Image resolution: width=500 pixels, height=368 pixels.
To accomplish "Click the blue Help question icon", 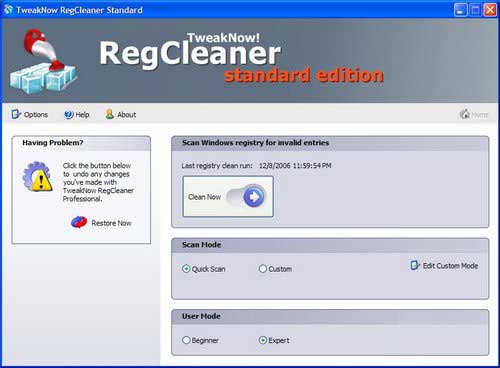I will (x=69, y=115).
